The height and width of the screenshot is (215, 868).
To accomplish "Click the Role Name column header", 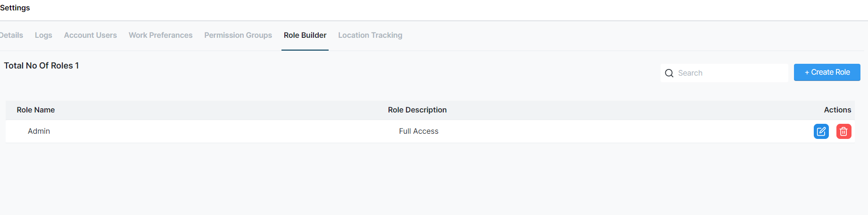I will coord(36,110).
